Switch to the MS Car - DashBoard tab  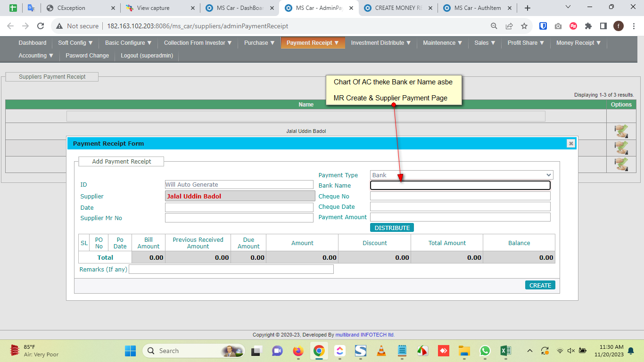click(239, 8)
